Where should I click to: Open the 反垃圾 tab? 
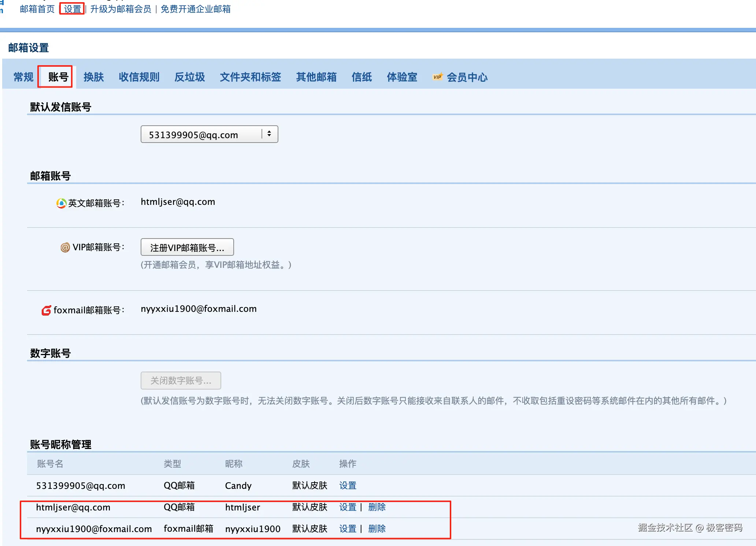pos(190,77)
